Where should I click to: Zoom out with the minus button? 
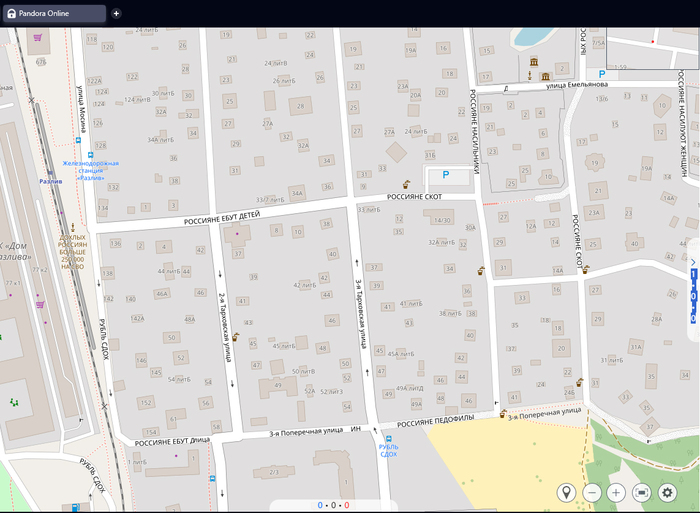pos(592,493)
